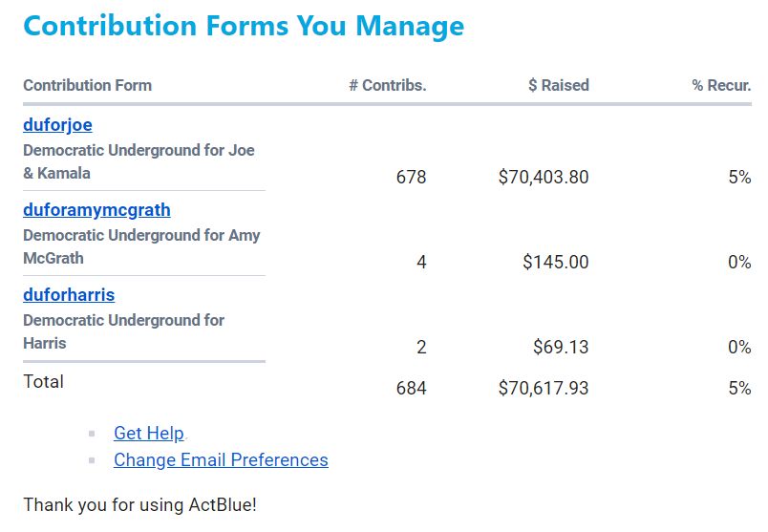Click the $70,617.93 total raised

(x=544, y=388)
